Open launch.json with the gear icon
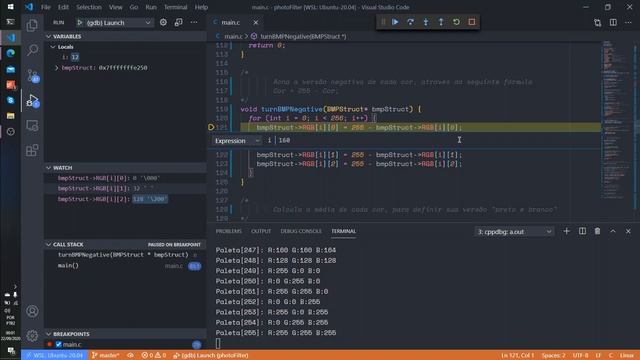 pos(163,22)
